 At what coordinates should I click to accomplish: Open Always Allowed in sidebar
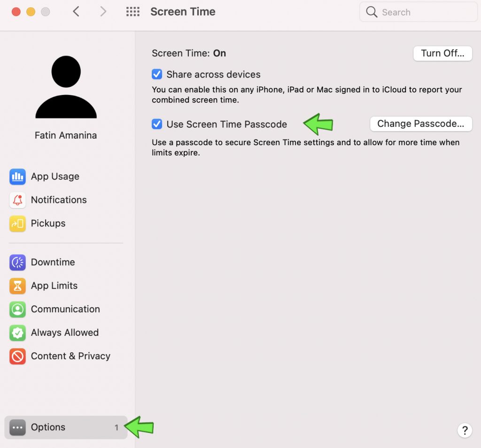(65, 332)
